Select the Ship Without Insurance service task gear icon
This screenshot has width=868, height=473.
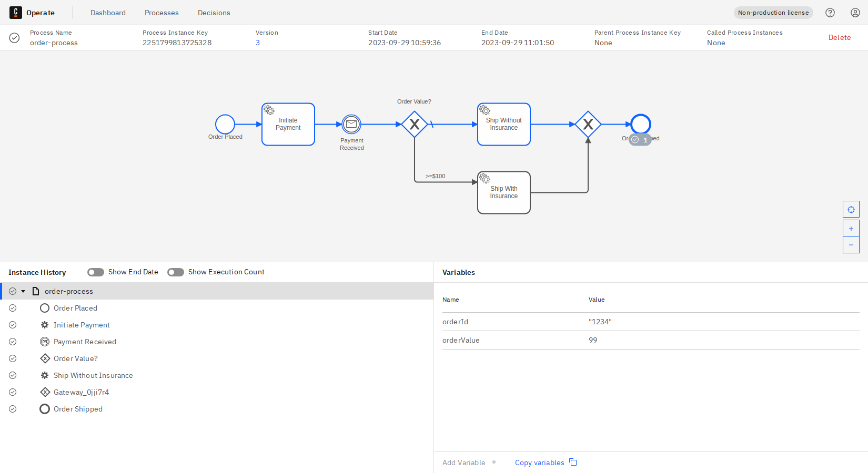click(484, 109)
